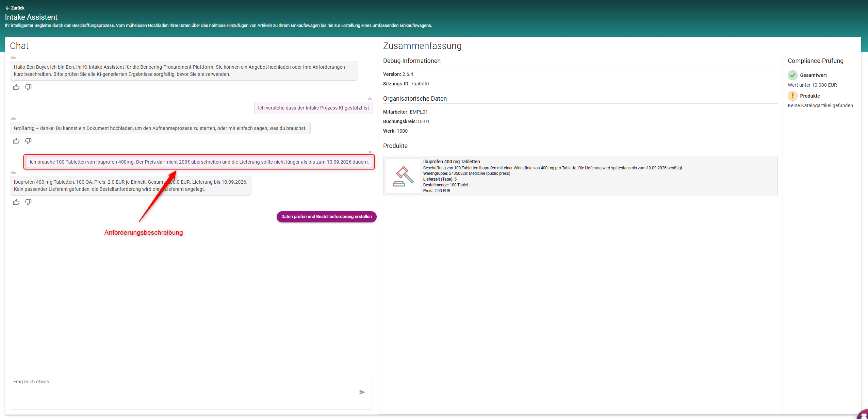This screenshot has height=419, width=868.
Task: Select the Ich brauche 100 Tabletten user message
Action: (199, 162)
